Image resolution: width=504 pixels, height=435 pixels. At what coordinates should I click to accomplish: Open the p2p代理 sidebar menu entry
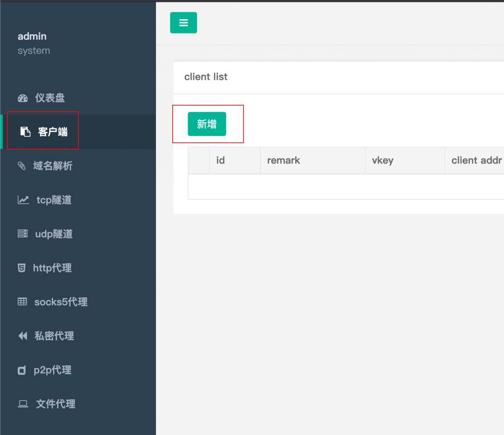(x=52, y=370)
